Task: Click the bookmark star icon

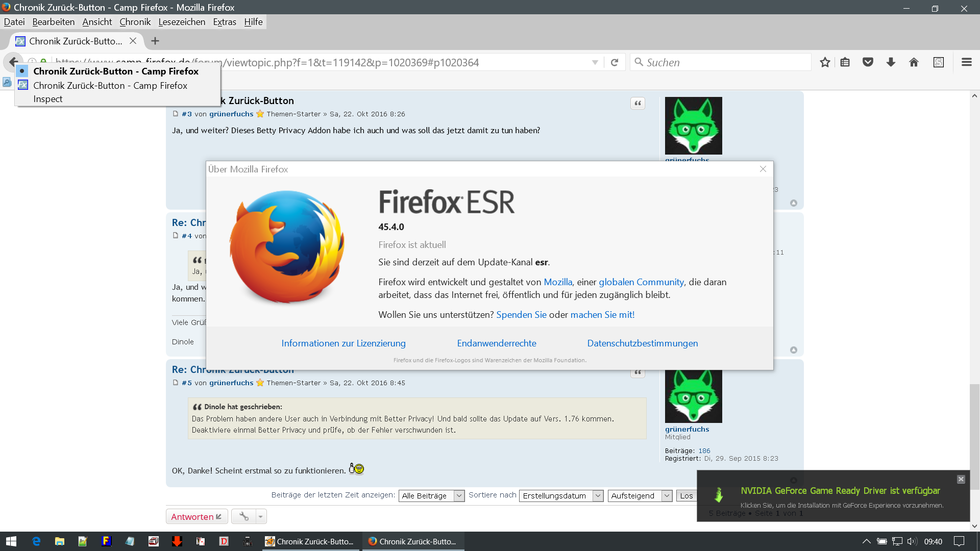Action: click(825, 62)
